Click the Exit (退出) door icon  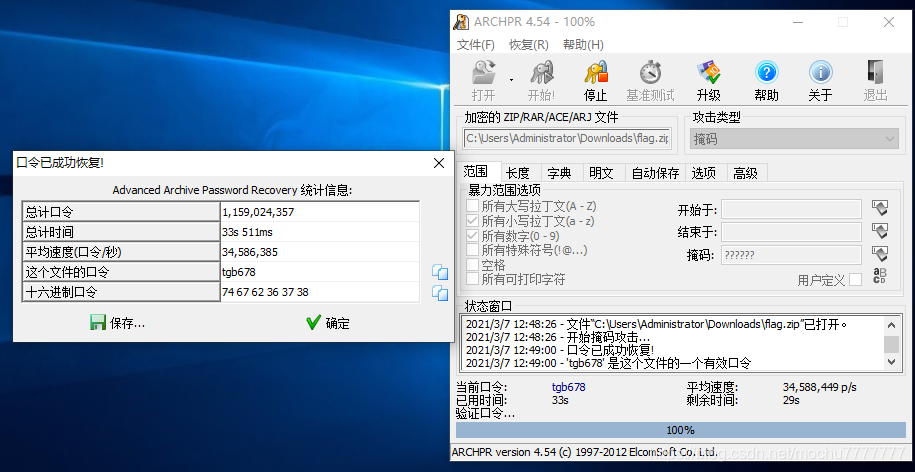pyautogui.click(x=875, y=74)
